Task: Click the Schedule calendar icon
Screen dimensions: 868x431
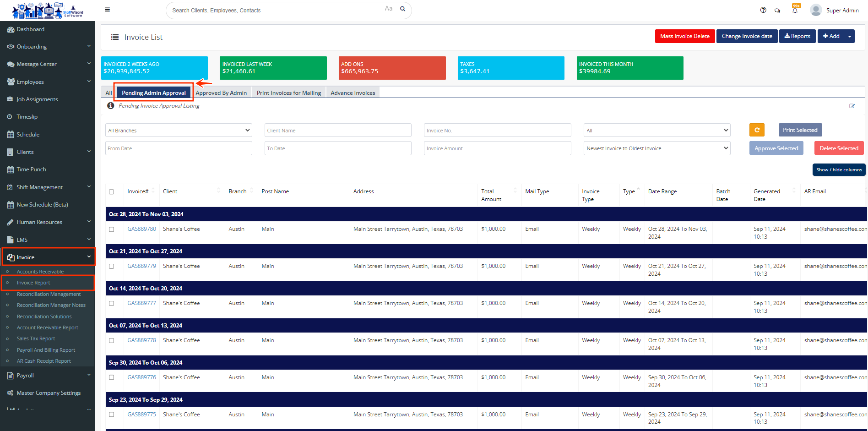Action: click(x=11, y=135)
